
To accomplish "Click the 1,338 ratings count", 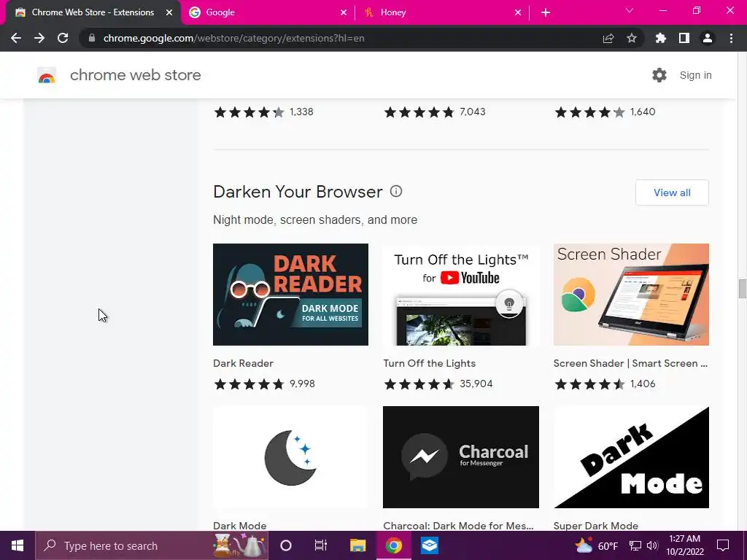I will [x=301, y=112].
